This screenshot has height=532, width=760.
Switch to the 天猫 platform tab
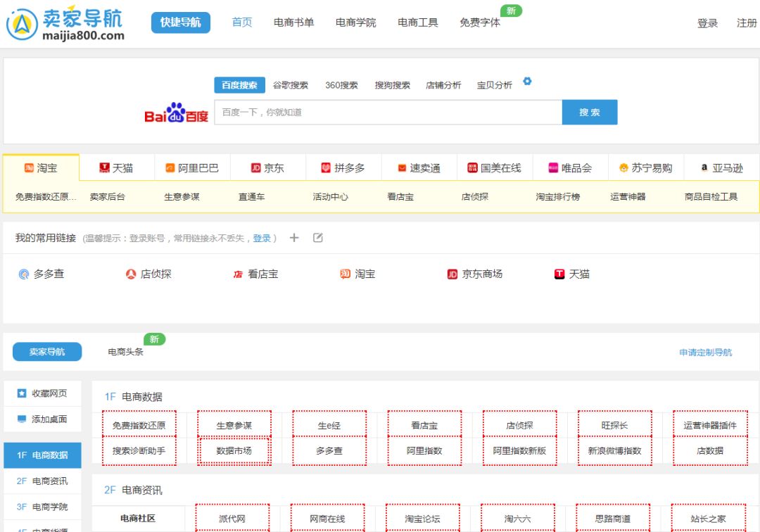[x=117, y=167]
